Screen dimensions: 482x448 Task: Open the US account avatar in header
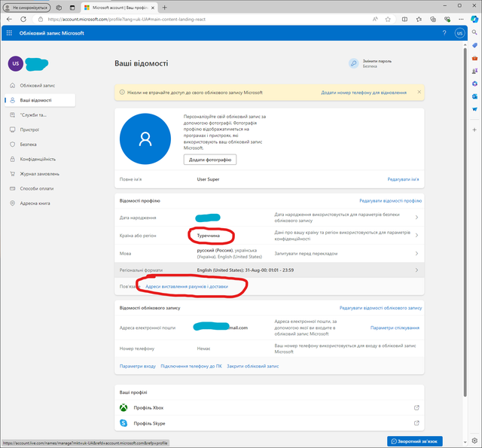[459, 33]
